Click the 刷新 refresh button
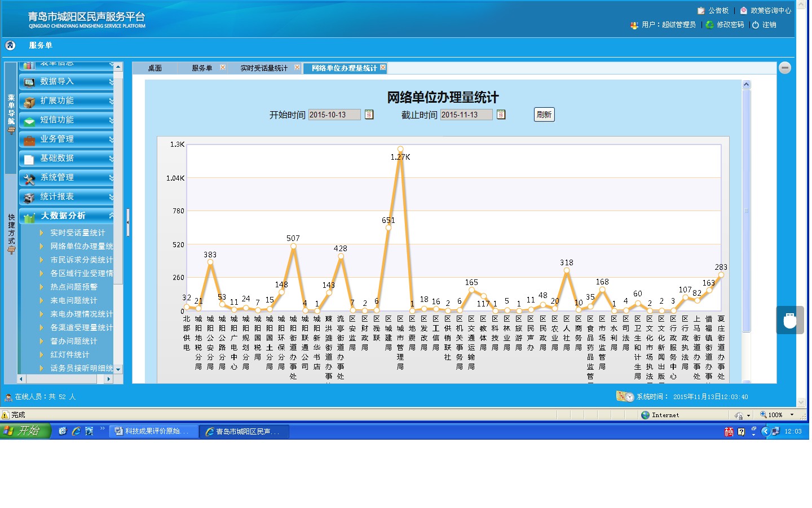This screenshot has height=508, width=812. [x=544, y=115]
